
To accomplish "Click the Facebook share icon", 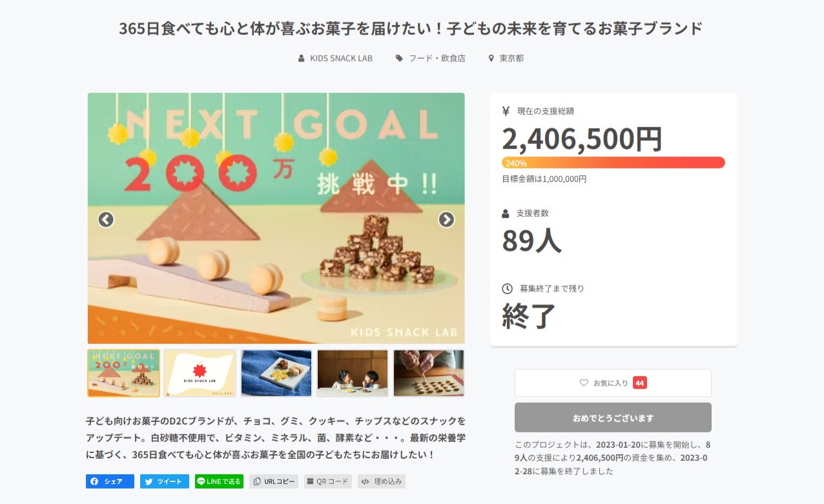I will [94, 481].
